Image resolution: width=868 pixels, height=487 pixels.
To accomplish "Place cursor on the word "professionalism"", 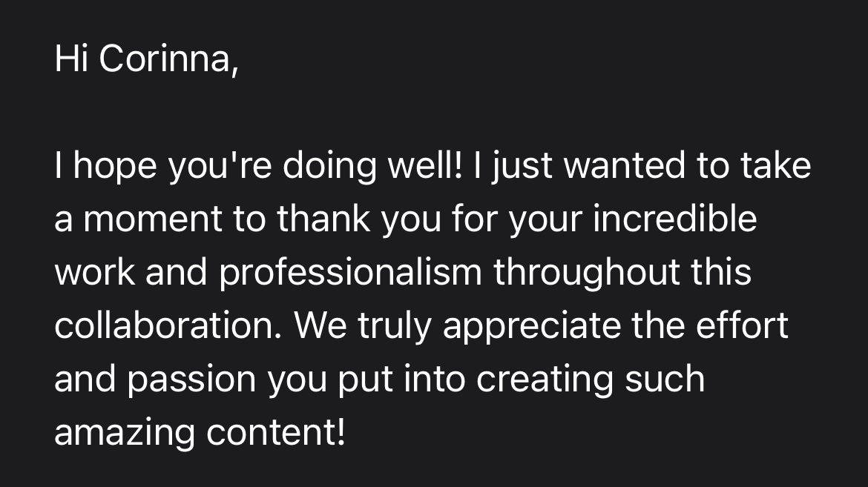I will 350,274.
